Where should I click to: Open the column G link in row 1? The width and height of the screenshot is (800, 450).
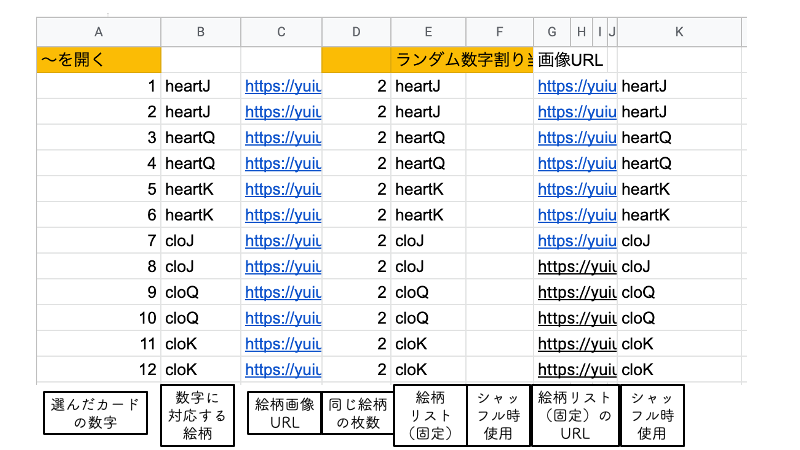(x=577, y=86)
